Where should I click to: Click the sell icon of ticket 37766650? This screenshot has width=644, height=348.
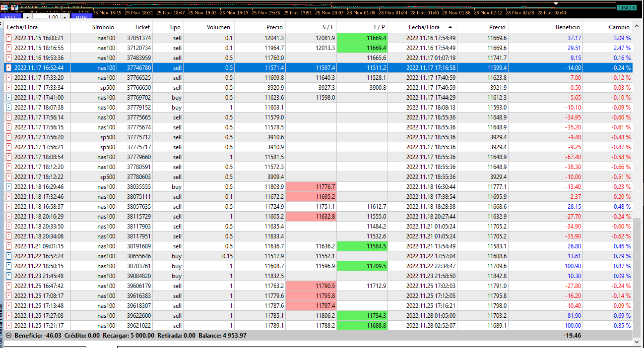pos(8,87)
